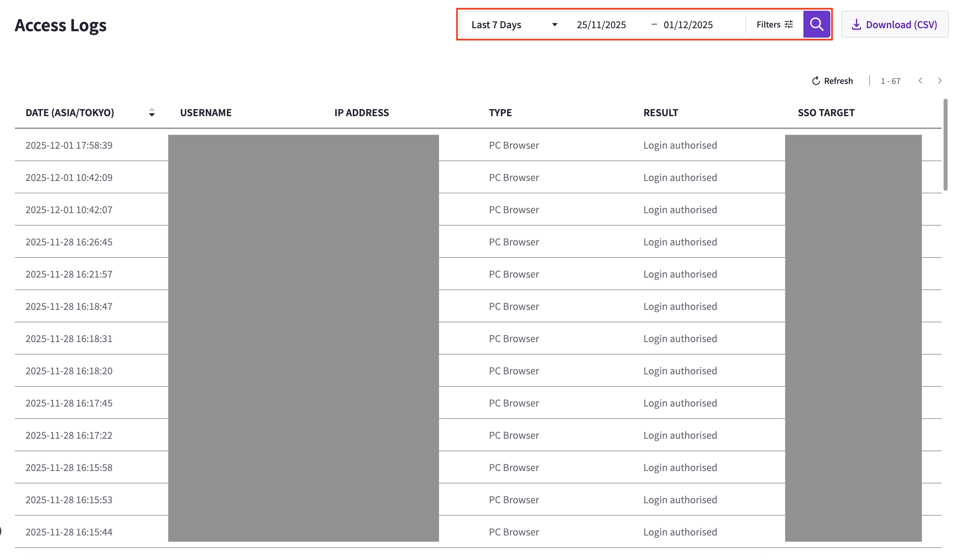The width and height of the screenshot is (955, 560).
Task: Click the Access Logs page heading
Action: click(60, 26)
